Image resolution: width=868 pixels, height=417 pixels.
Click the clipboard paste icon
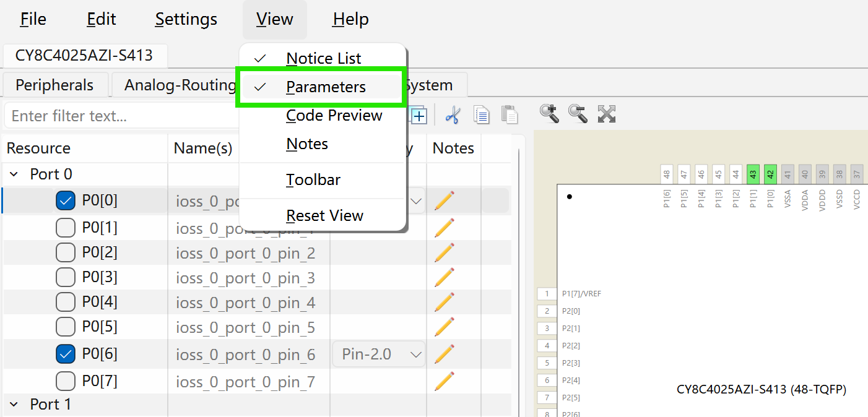509,115
